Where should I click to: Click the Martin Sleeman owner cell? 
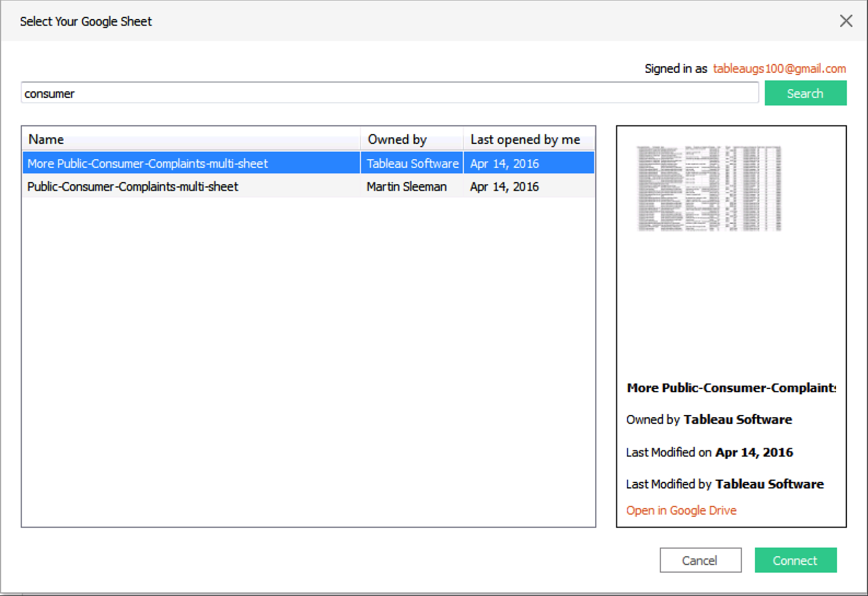pyautogui.click(x=412, y=186)
